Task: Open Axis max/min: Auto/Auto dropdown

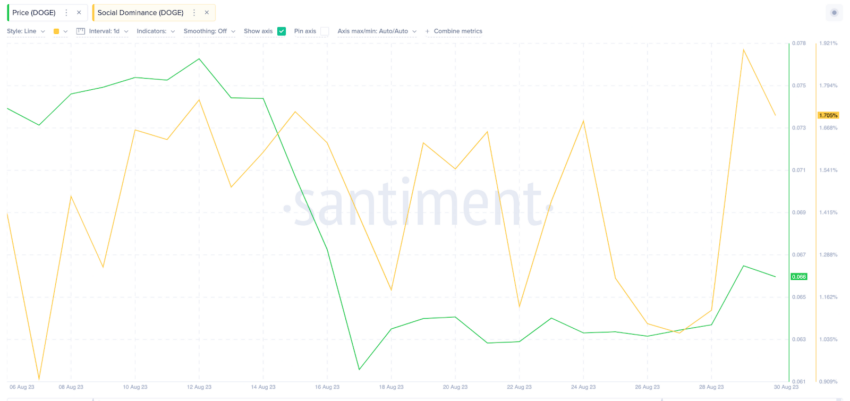Action: pyautogui.click(x=377, y=31)
